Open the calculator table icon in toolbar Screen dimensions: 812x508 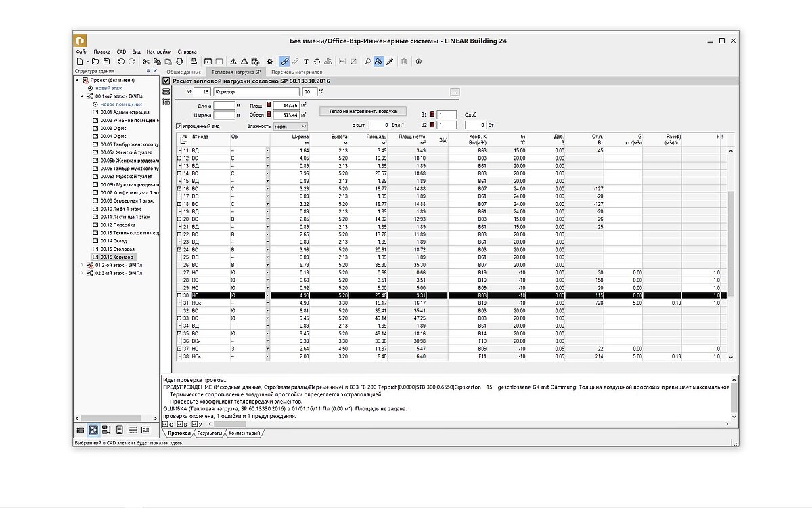tap(254, 62)
